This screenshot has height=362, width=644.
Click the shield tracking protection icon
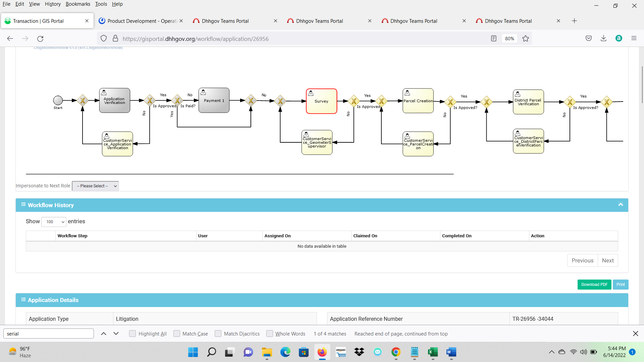point(104,39)
